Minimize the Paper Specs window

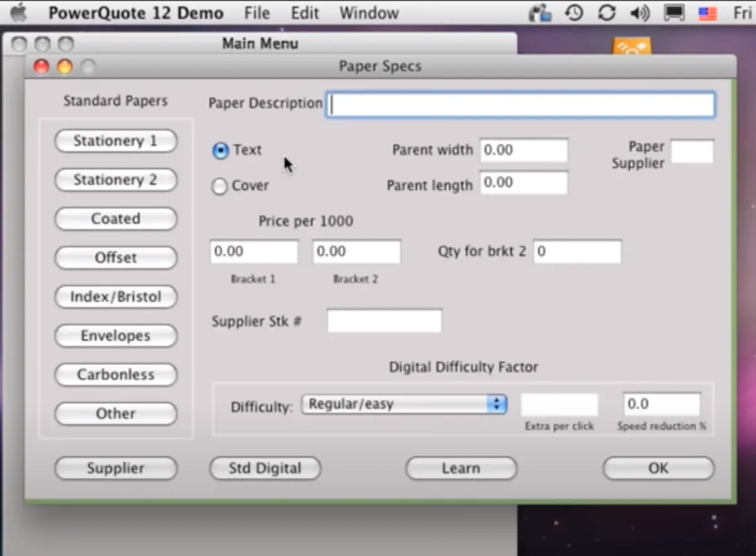[x=65, y=67]
